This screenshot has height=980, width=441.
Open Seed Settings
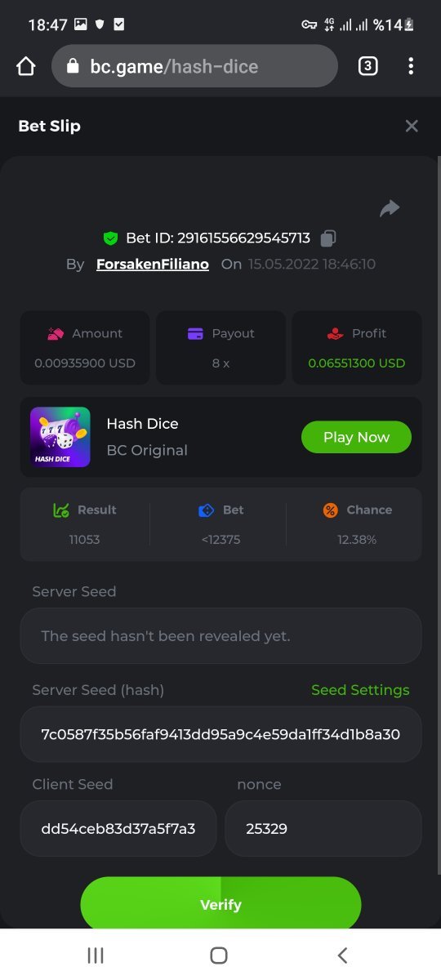point(360,690)
